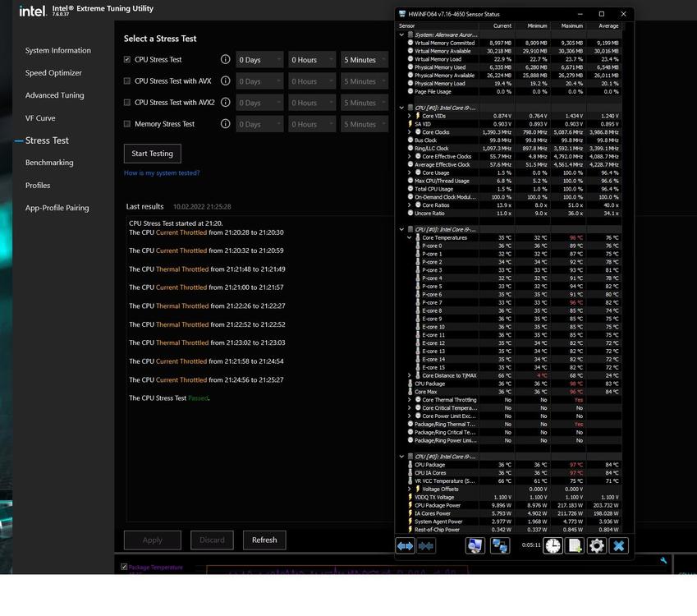Click info icon beside Memory Stress Test
This screenshot has width=697, height=616.
[x=225, y=124]
